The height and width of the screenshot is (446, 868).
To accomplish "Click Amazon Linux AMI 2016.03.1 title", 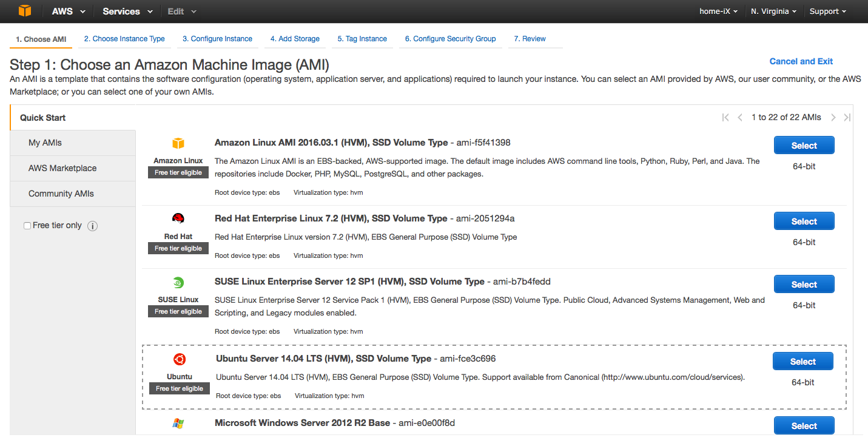I will (x=331, y=143).
